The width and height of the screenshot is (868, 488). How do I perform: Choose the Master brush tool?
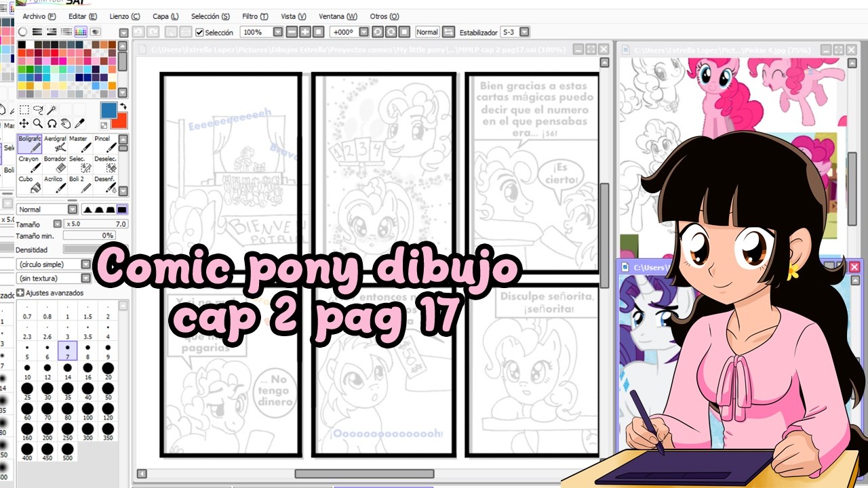(80, 144)
